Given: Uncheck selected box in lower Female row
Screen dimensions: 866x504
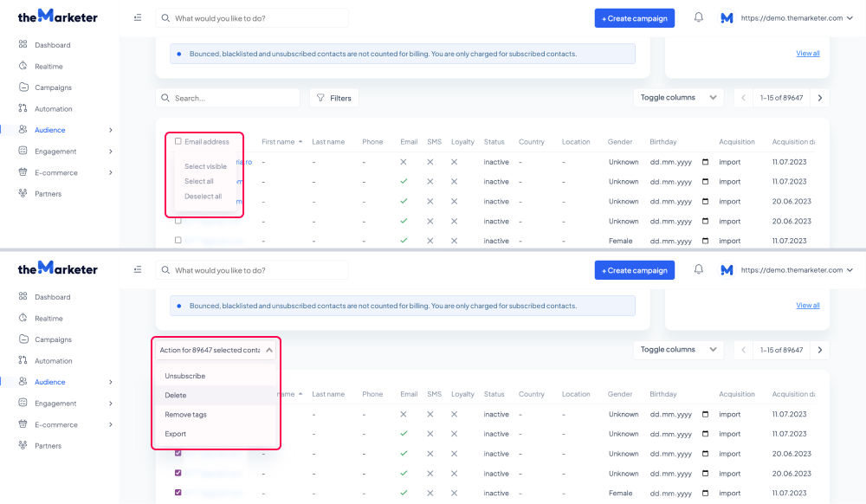Looking at the screenshot, I should [178, 493].
